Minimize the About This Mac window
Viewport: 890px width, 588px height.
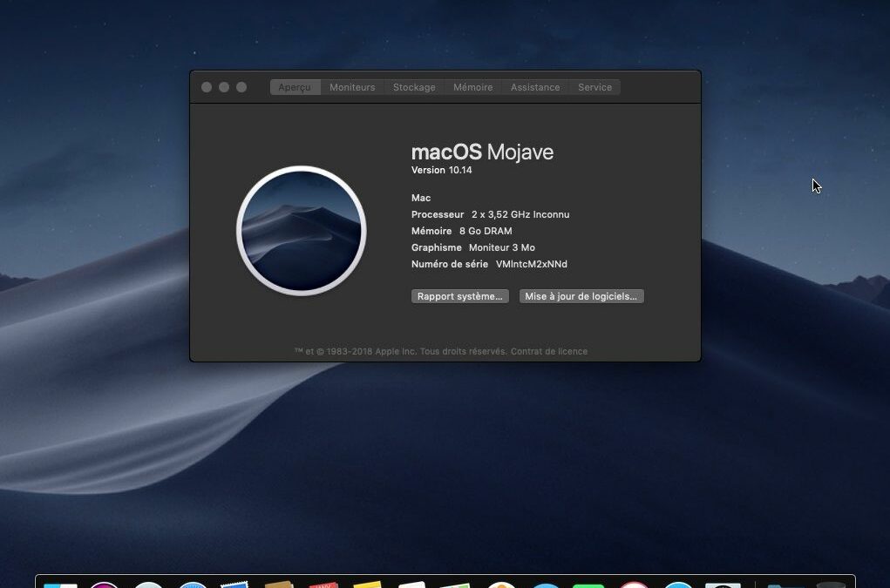(x=224, y=87)
